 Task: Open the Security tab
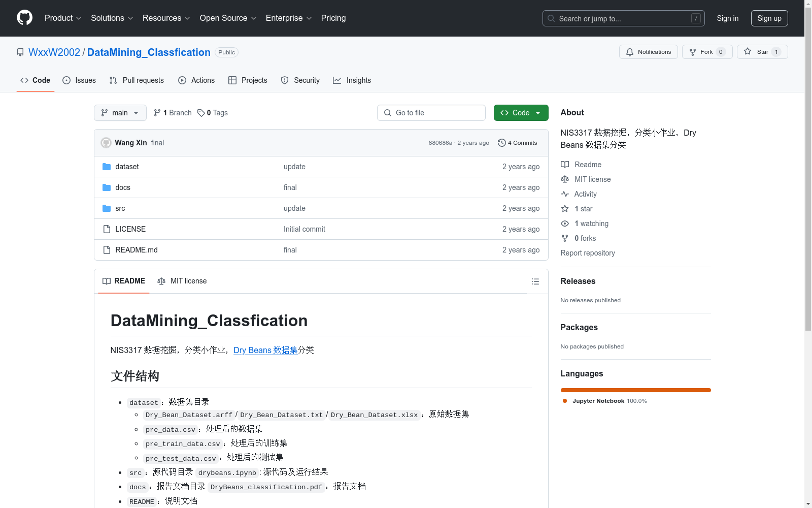300,80
